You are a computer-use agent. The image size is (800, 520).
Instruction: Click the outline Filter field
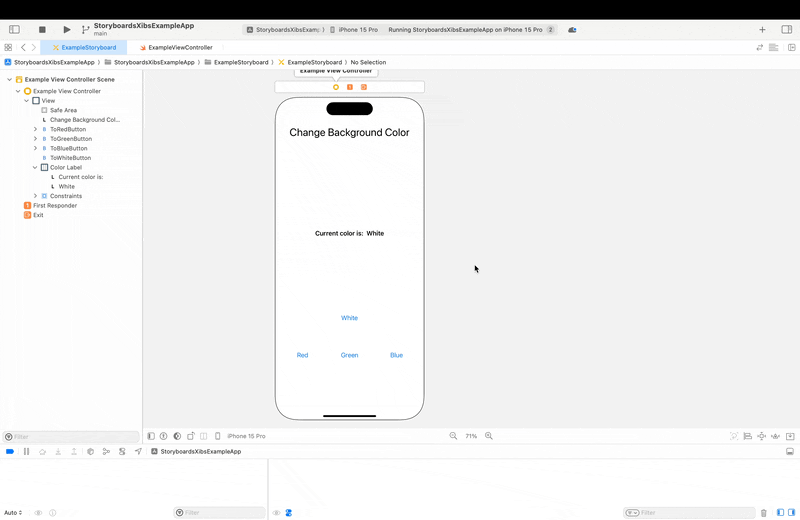tap(71, 437)
